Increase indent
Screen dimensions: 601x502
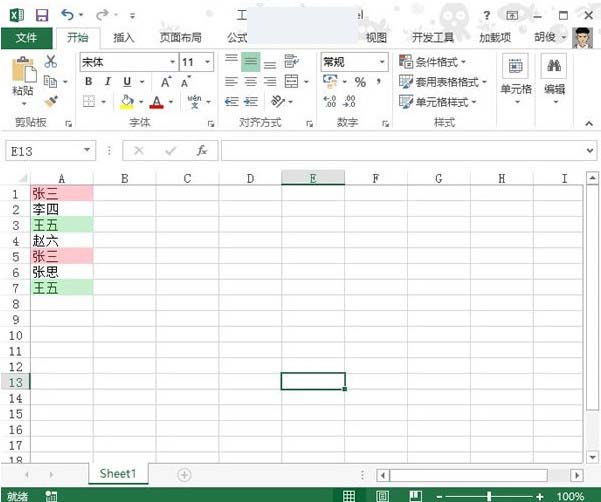pos(251,102)
